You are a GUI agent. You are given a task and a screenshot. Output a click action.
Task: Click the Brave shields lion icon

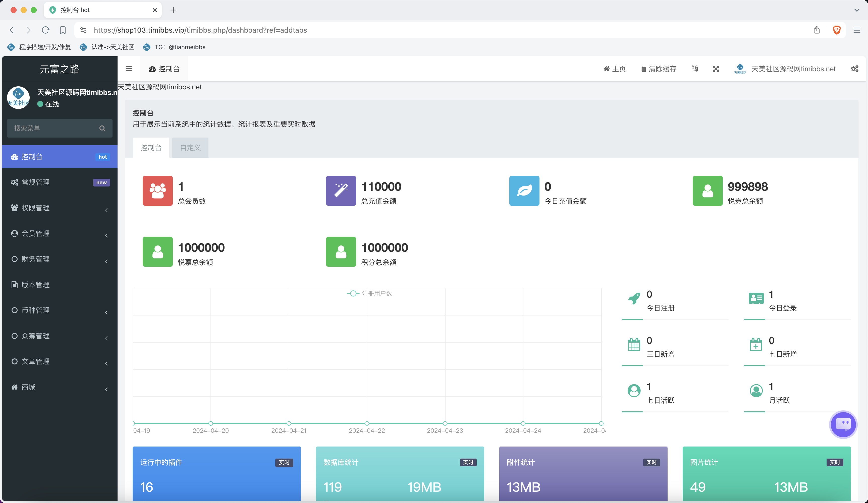(x=837, y=30)
